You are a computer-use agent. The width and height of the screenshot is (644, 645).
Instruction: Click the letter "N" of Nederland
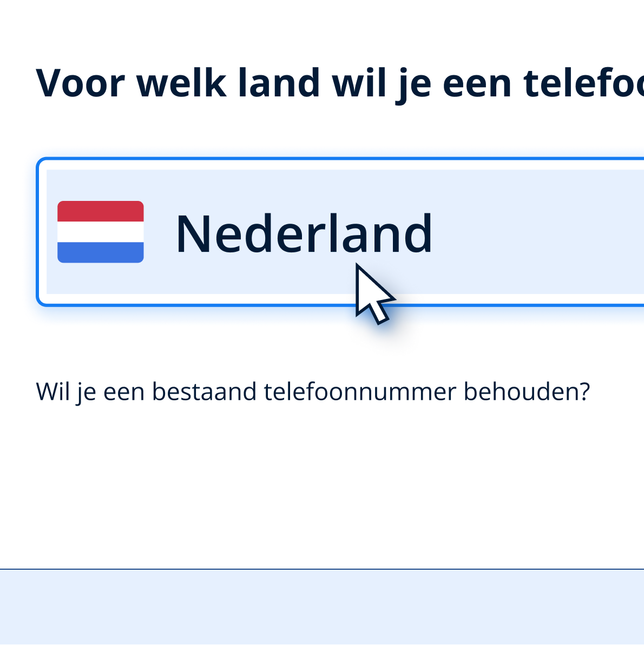tap(188, 234)
